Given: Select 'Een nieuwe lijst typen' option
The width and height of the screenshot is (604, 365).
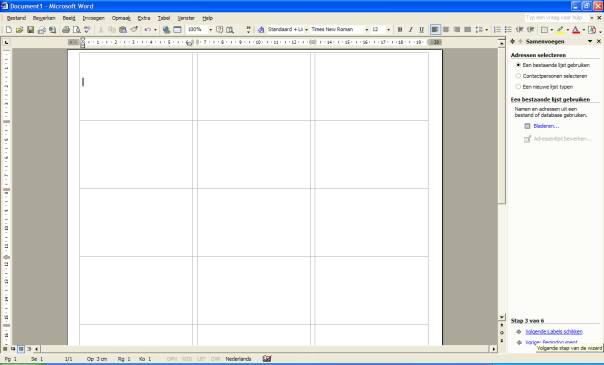Looking at the screenshot, I should point(518,87).
